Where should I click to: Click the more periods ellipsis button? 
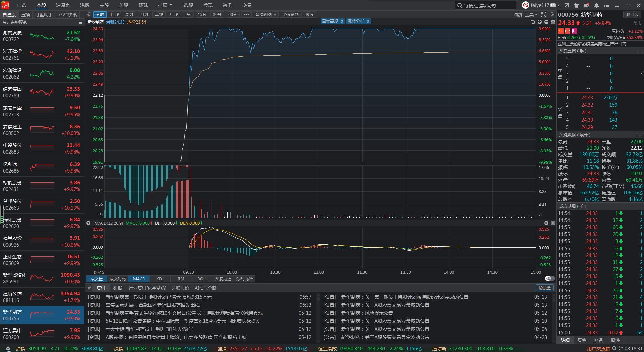click(x=246, y=15)
